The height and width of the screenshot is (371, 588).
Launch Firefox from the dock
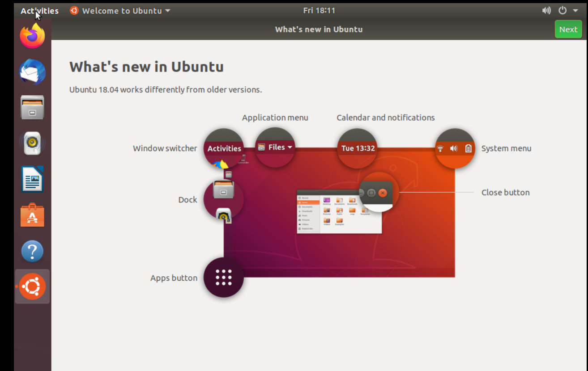32,36
